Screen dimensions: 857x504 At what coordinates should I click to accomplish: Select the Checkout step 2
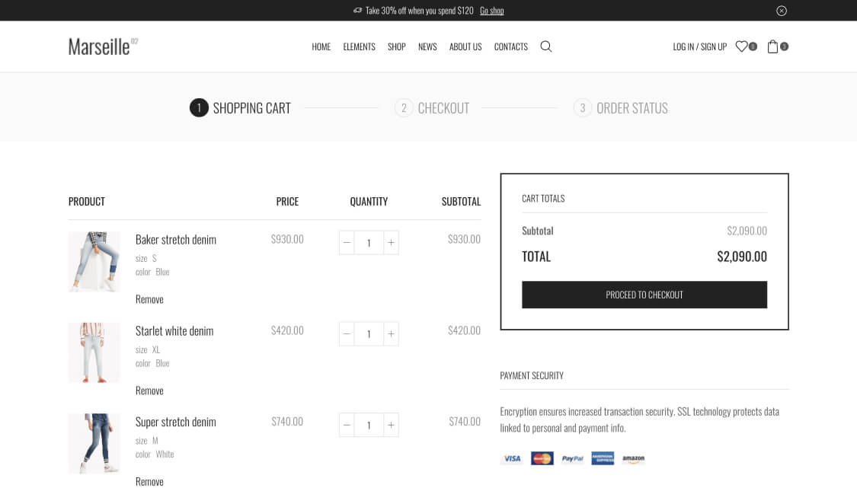[432, 108]
